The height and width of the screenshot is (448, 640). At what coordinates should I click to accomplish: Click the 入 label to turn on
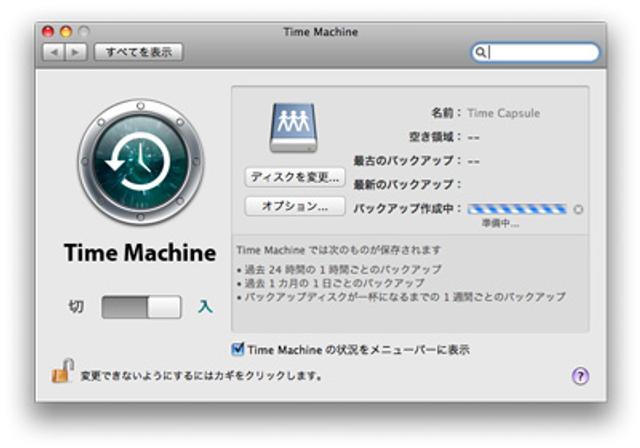pos(205,307)
